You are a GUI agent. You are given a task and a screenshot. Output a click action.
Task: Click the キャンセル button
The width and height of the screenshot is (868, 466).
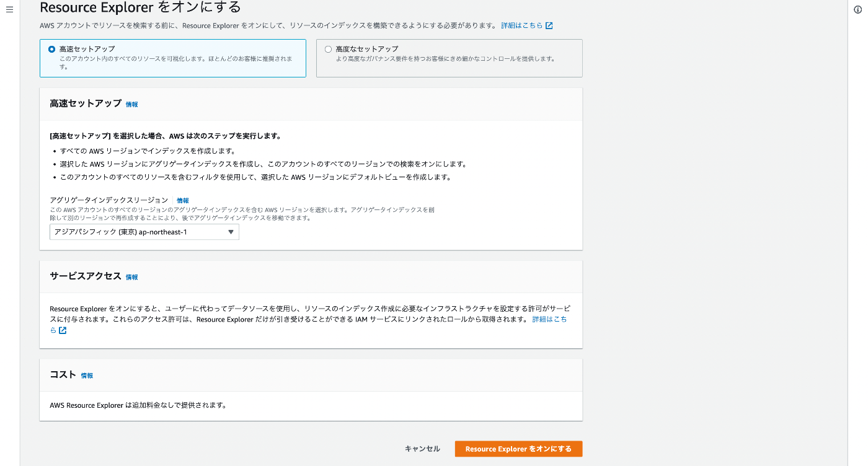point(422,449)
